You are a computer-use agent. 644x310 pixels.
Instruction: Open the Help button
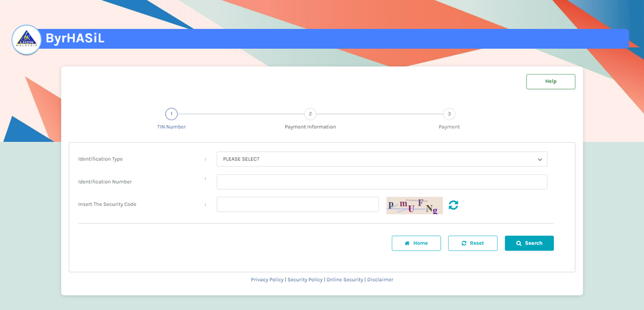[x=551, y=82]
